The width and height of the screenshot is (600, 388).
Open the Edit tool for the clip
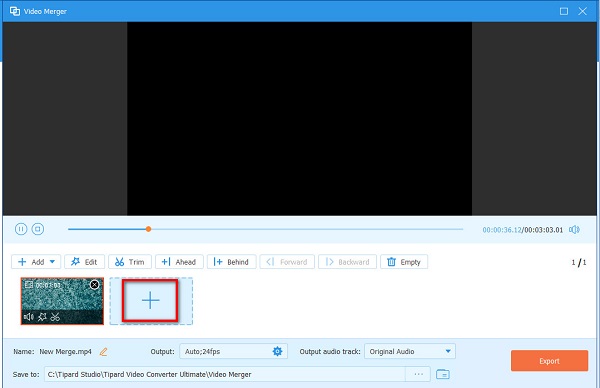coord(84,262)
